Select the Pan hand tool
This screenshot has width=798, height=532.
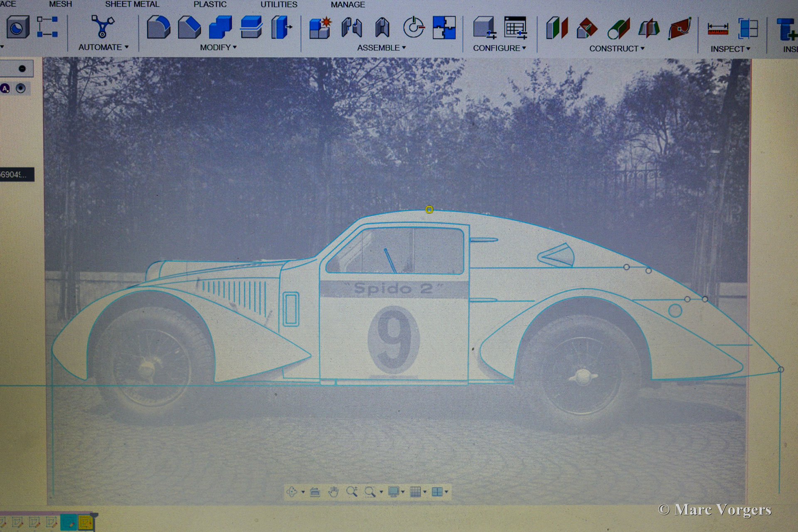point(333,492)
